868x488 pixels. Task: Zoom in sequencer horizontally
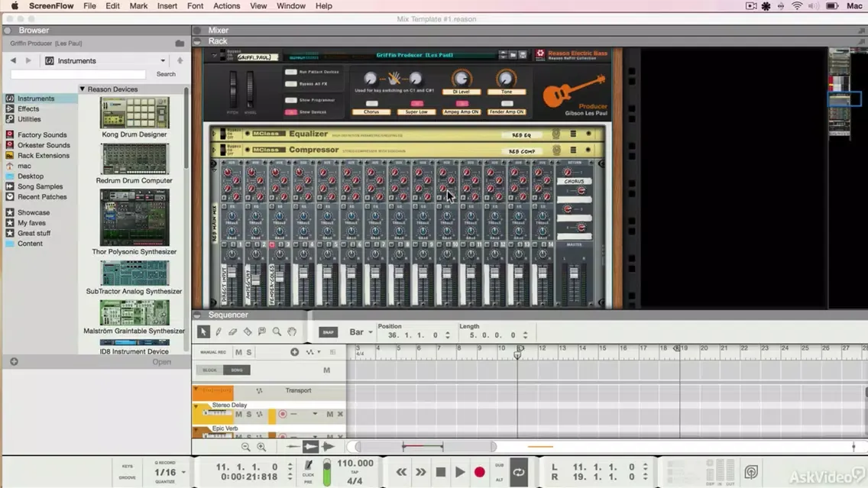point(261,447)
